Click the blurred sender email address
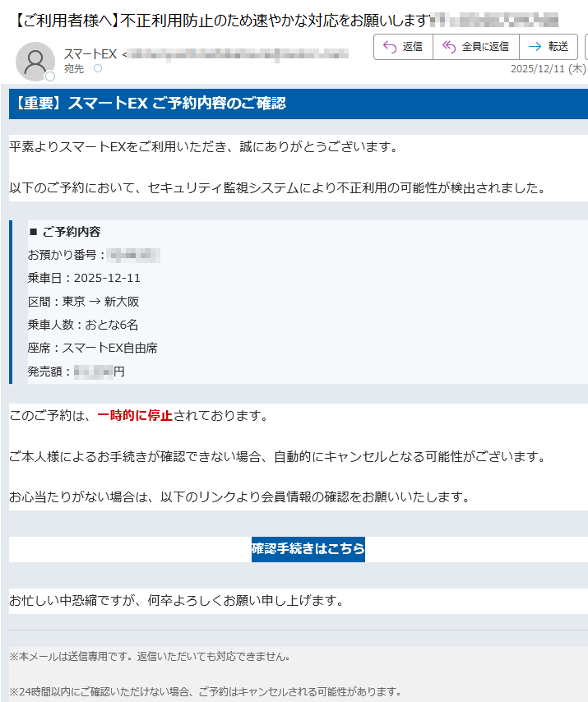Screen dimensions: 588x702 pyautogui.click(x=238, y=54)
